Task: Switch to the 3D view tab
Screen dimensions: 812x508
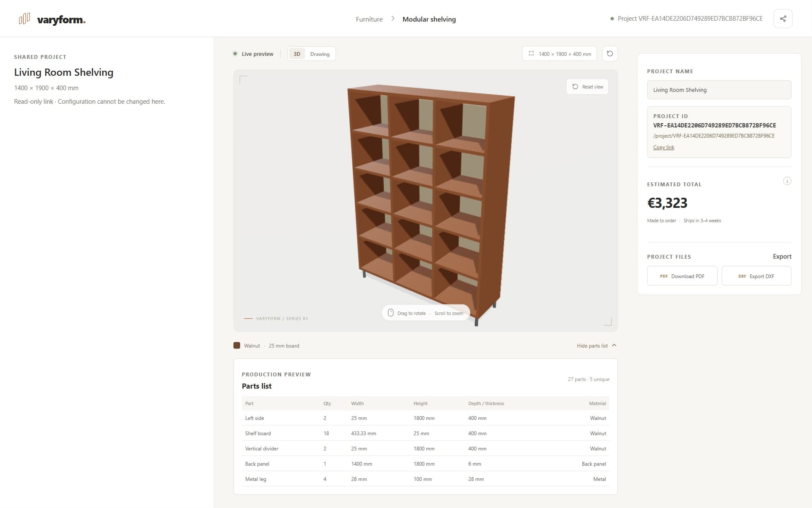Action: 297,54
